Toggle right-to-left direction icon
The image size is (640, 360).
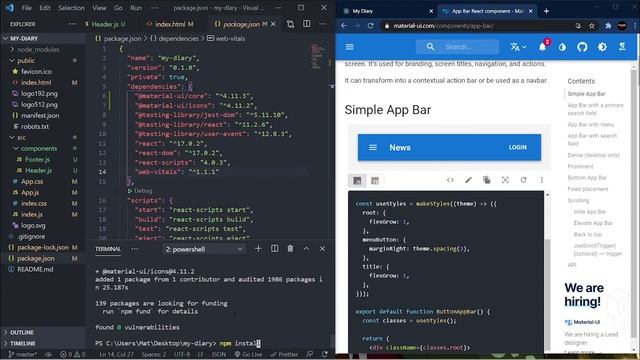622,47
